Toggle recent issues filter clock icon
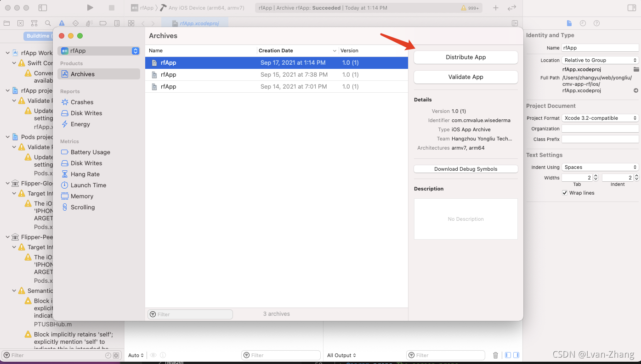The height and width of the screenshot is (364, 641). pos(108,355)
